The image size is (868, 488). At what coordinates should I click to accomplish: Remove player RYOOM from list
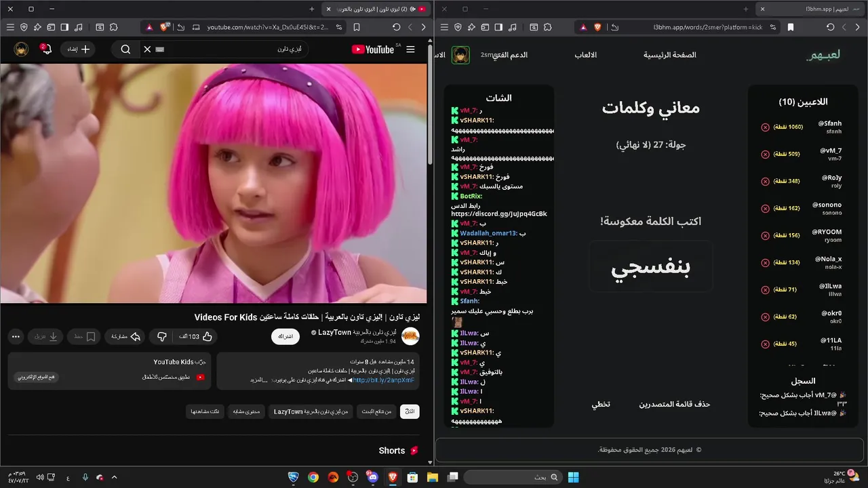point(766,235)
